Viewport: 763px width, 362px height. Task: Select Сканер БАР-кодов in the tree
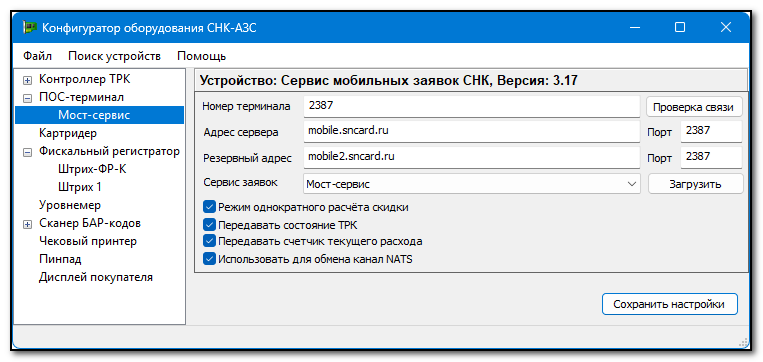(90, 223)
